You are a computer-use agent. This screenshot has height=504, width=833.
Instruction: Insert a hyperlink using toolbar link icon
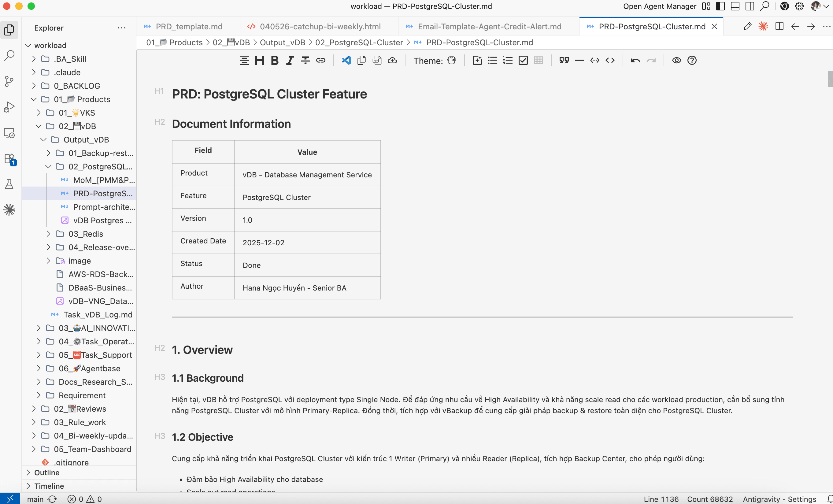point(320,61)
